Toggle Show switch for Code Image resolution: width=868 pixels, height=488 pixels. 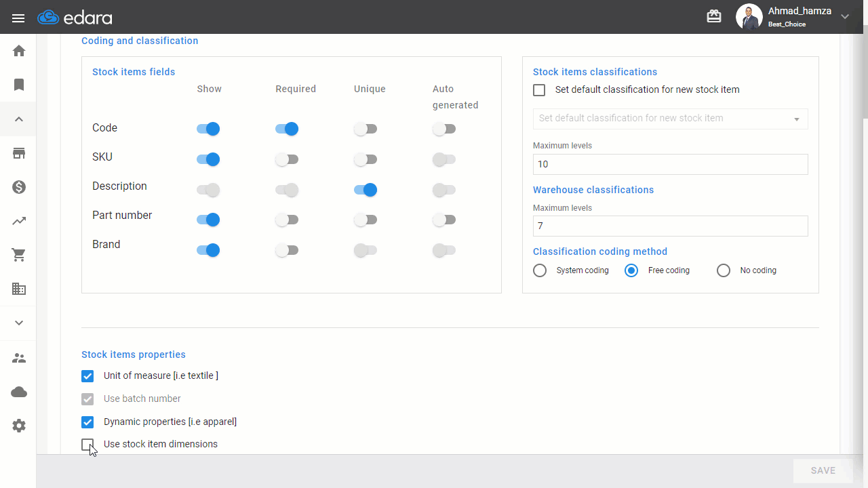tap(208, 129)
